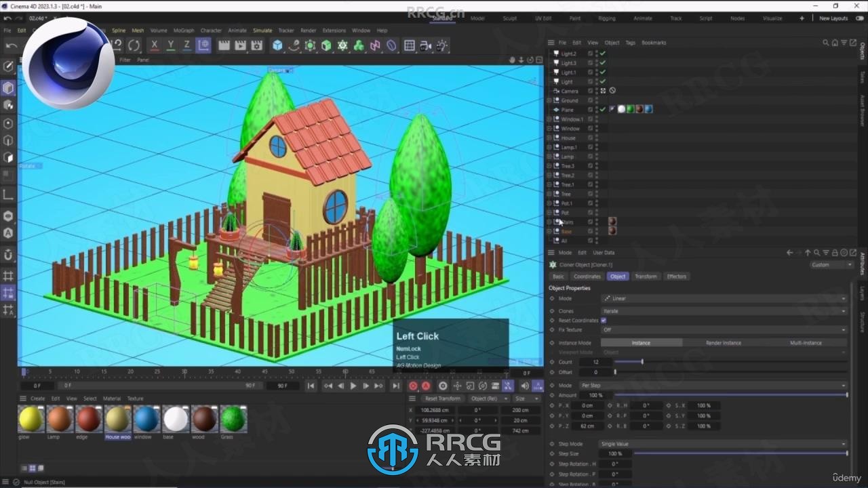Switch to the Sculpt layout tab

click(x=509, y=18)
